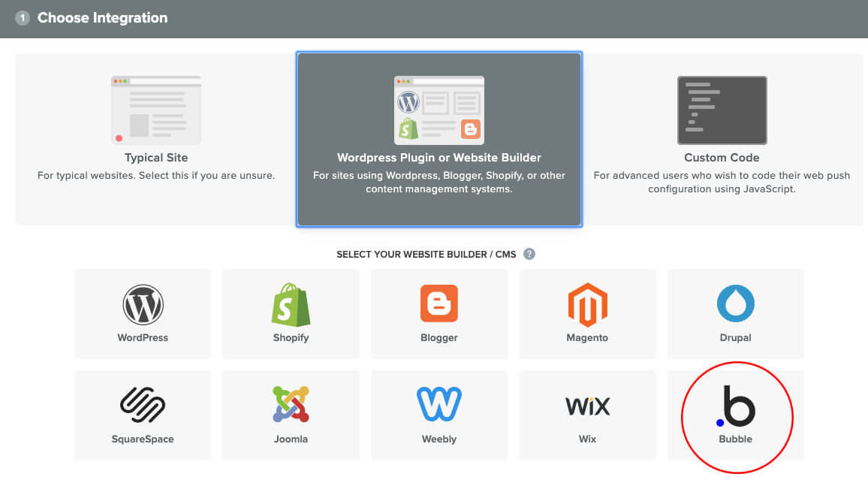868x477 pixels.
Task: Select the Magento logo icon
Action: (x=587, y=305)
